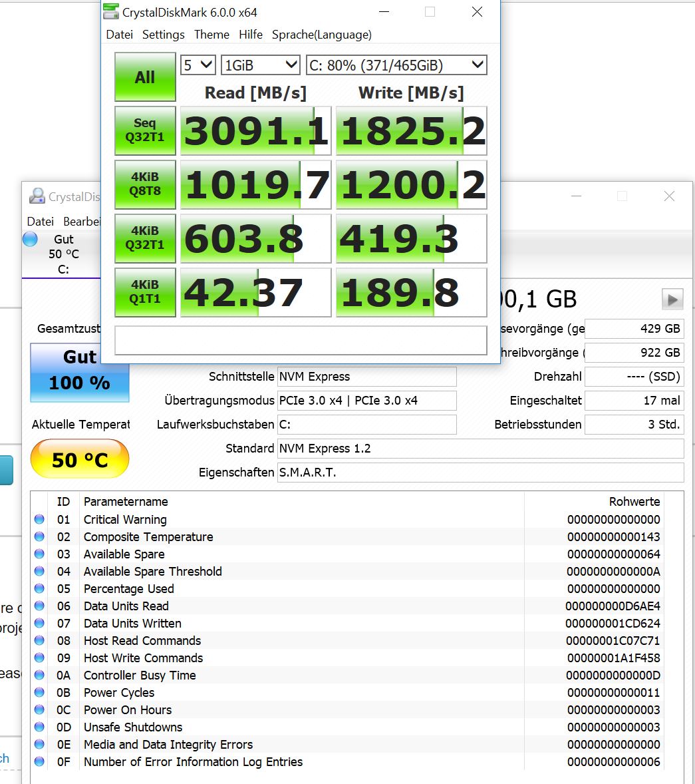
Task: Click the Seq write result bar 1825.2
Action: point(411,130)
